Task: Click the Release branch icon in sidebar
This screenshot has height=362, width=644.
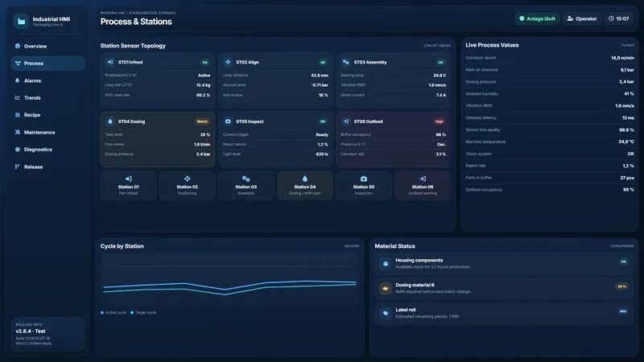Action: (17, 167)
